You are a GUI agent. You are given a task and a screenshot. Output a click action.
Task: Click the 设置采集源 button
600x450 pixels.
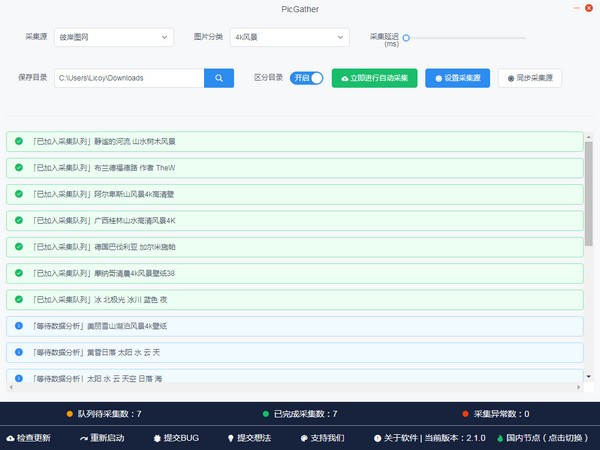(x=457, y=78)
